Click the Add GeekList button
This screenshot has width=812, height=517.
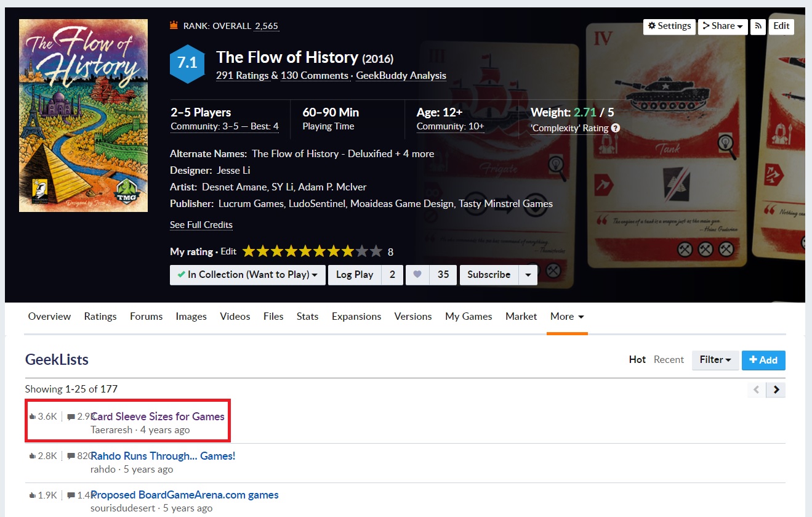pyautogui.click(x=763, y=360)
